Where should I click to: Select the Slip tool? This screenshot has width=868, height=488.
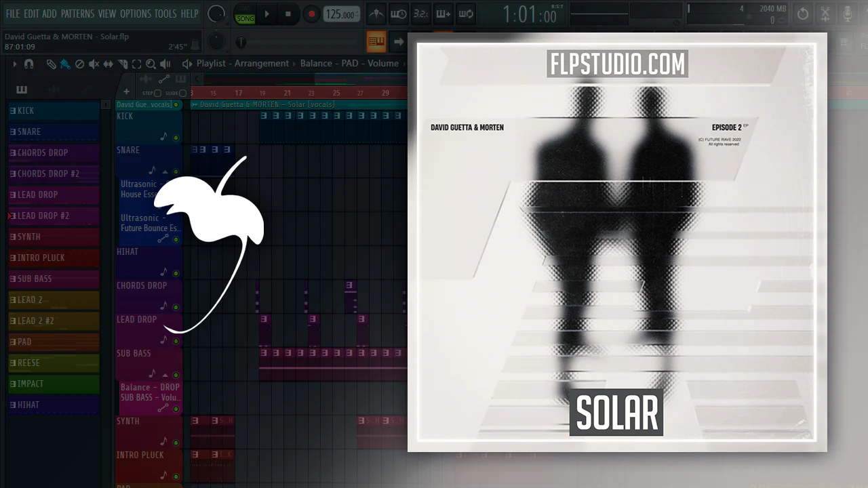pos(108,64)
